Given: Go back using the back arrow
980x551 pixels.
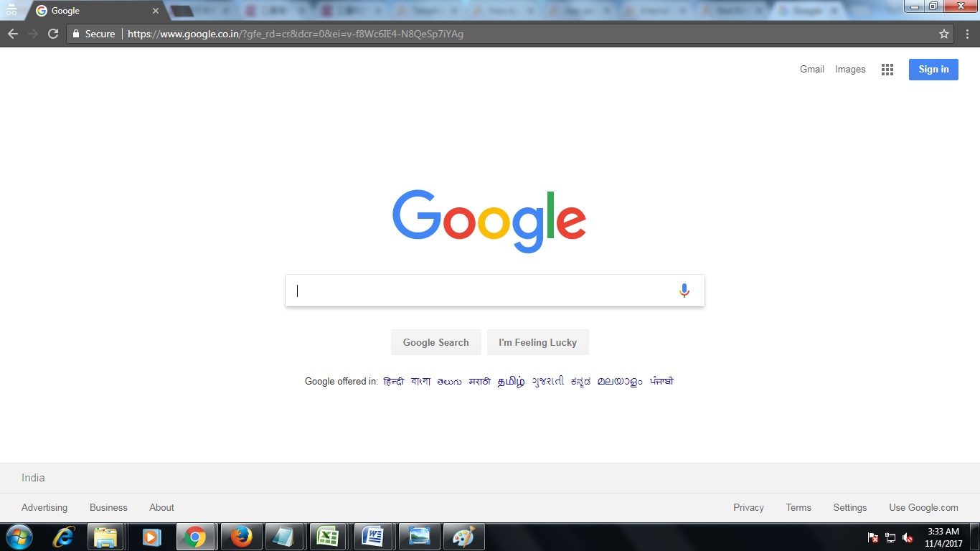Looking at the screenshot, I should (x=12, y=33).
